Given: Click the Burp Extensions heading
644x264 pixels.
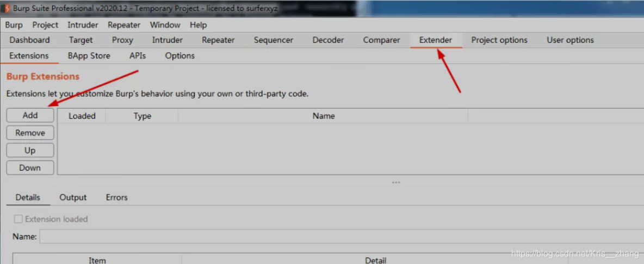Looking at the screenshot, I should click(43, 77).
